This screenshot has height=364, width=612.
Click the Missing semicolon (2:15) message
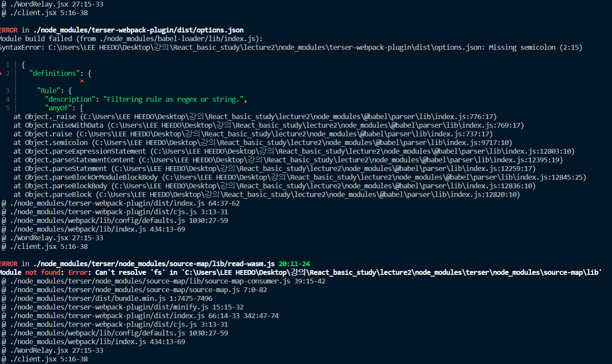(536, 47)
